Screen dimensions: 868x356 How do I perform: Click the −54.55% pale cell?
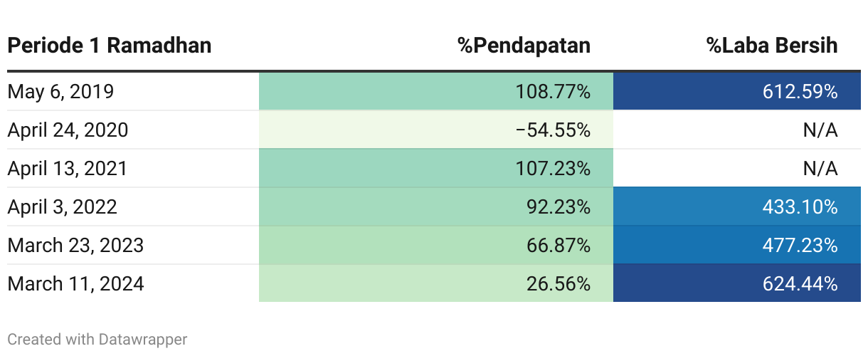[435, 130]
